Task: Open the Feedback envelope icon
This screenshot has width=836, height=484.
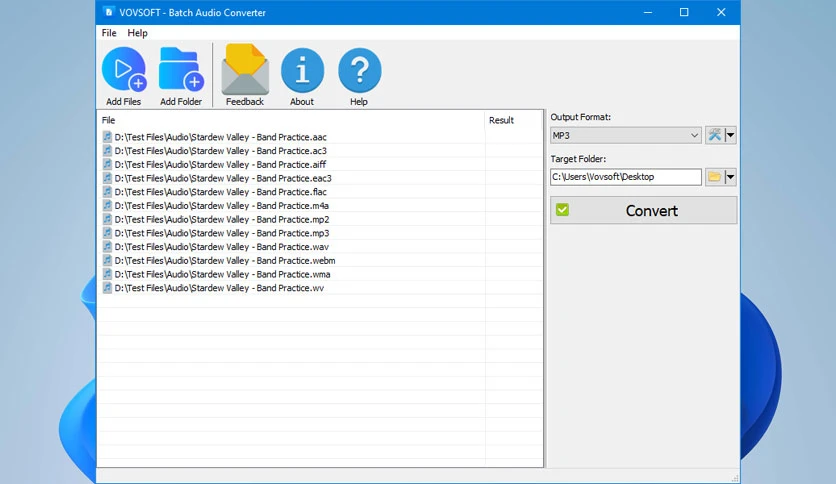Action: tap(245, 69)
